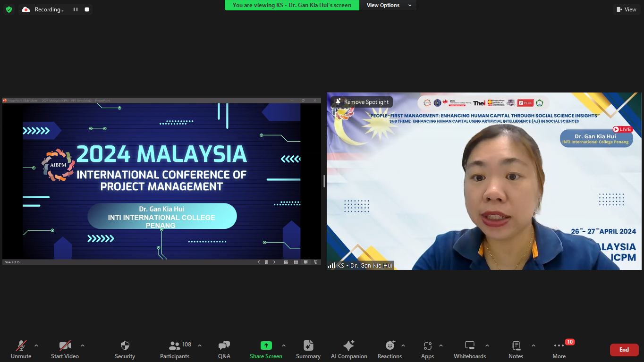Image resolution: width=644 pixels, height=362 pixels.
Task: Click Reading View icon in PowerPoint status bar
Action: 306,262
